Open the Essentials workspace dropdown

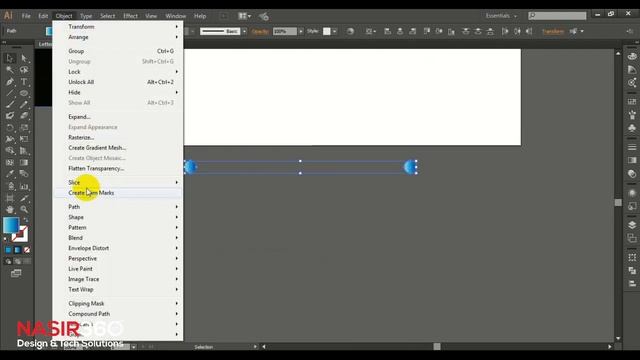tap(501, 16)
